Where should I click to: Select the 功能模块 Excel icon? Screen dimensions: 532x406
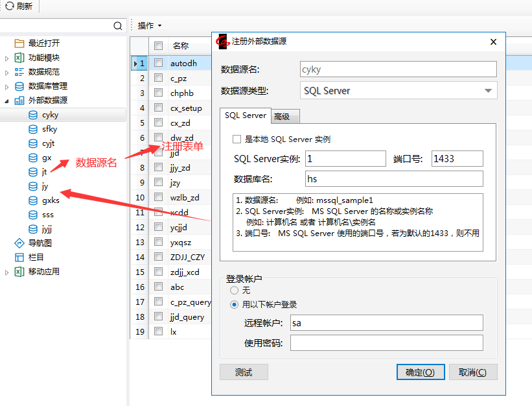tap(19, 58)
